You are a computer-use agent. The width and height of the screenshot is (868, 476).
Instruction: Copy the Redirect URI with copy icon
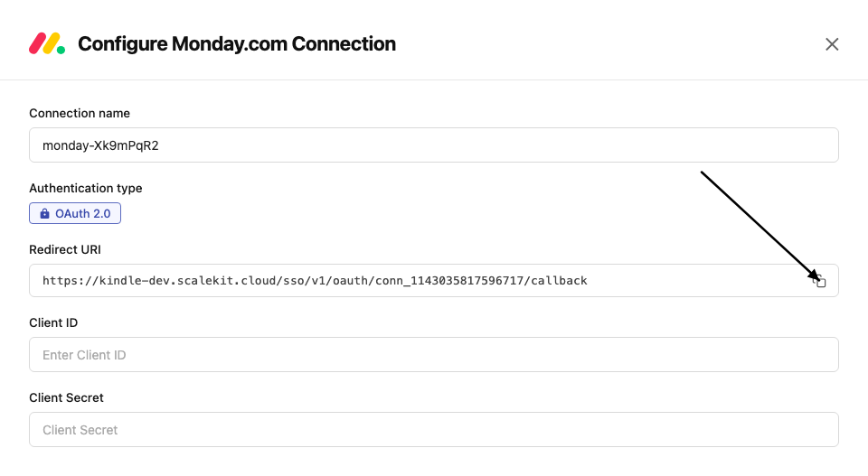click(820, 281)
